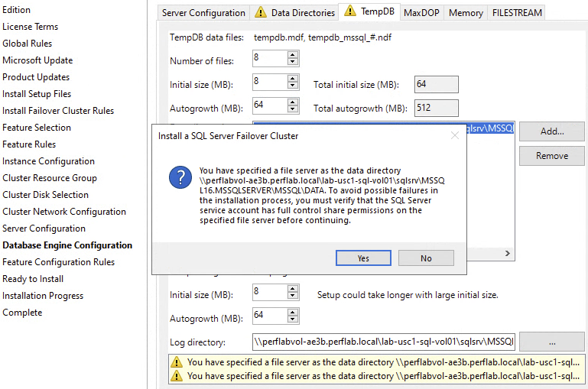Confirm the dialog by clicking Yes

coord(363,258)
